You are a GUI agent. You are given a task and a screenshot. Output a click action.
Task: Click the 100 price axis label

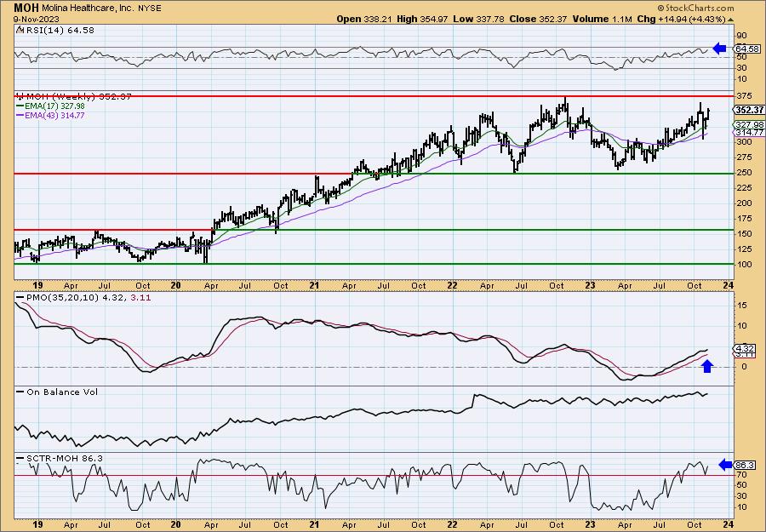point(744,265)
